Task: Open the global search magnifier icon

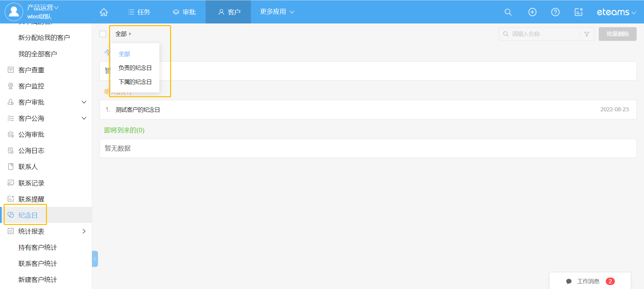Action: pos(508,12)
